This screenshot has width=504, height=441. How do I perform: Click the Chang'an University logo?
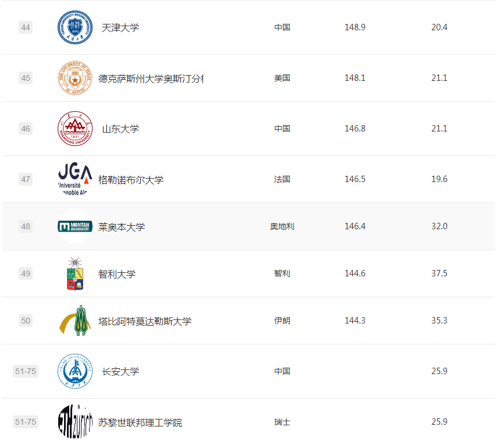pyautogui.click(x=74, y=371)
